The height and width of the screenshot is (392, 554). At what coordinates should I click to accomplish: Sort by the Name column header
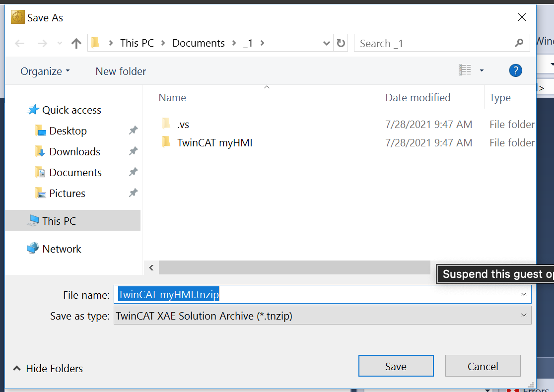(x=172, y=98)
